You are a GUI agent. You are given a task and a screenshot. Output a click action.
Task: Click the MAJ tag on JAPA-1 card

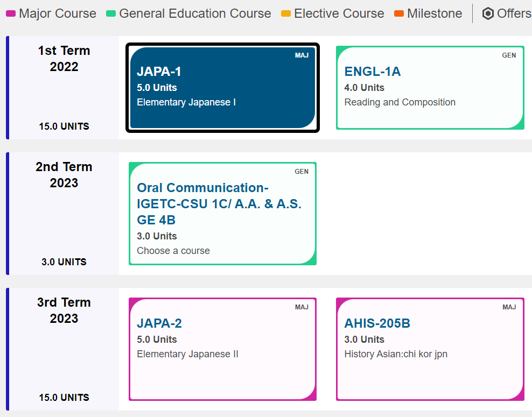point(302,55)
